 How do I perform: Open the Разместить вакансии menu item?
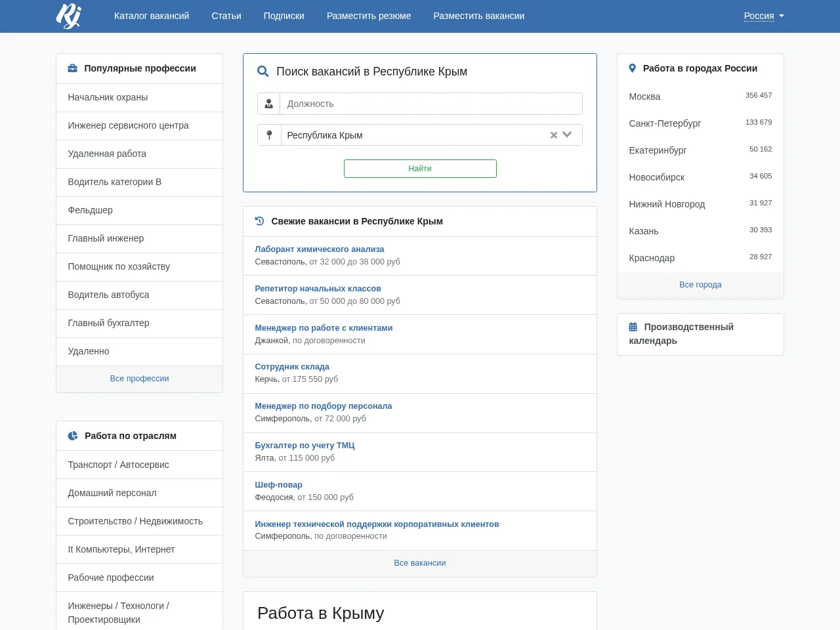479,16
